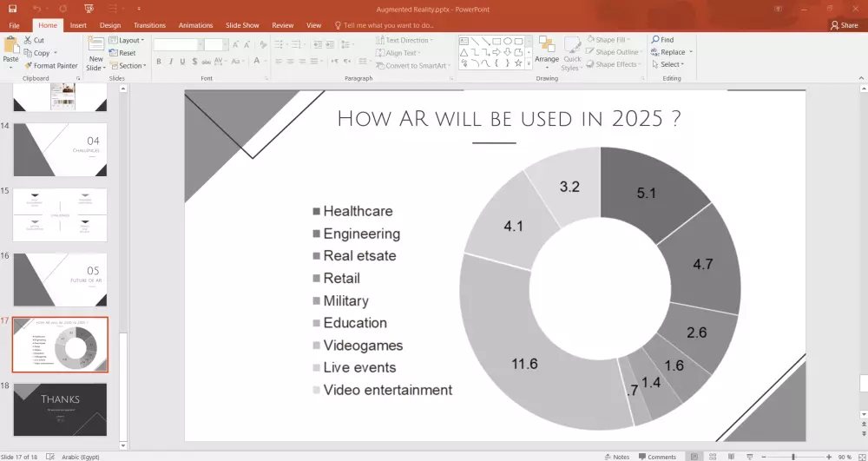The image size is (868, 461).
Task: Click the zoom in plus button
Action: pyautogui.click(x=829, y=457)
